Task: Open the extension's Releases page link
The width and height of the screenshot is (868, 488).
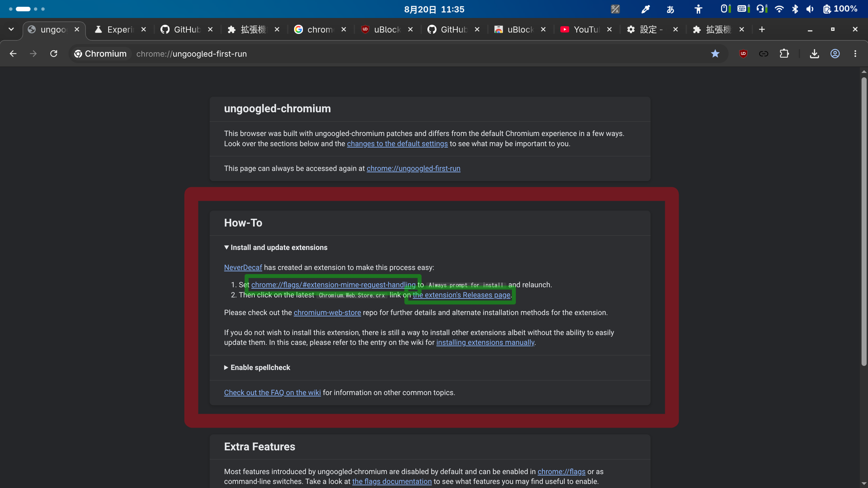Action: tap(461, 295)
